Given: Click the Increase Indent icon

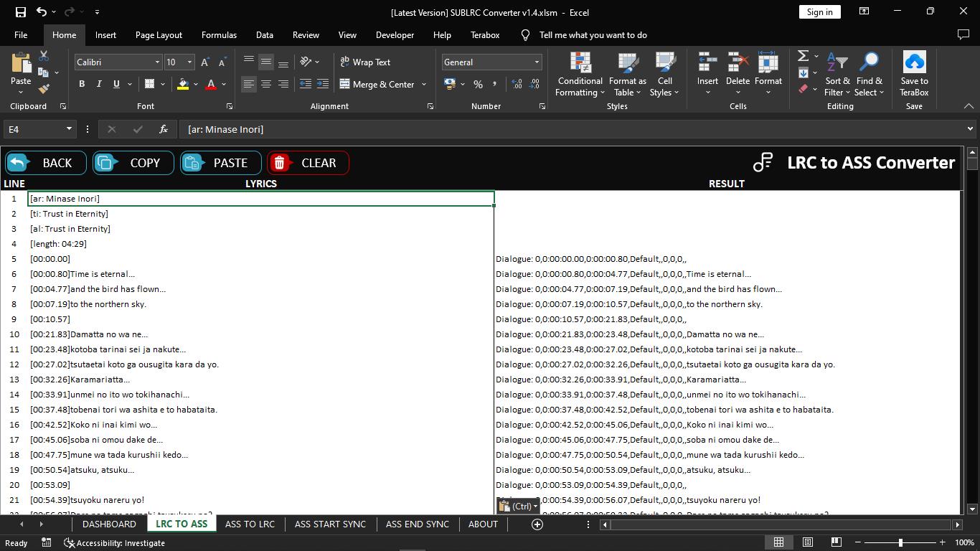Looking at the screenshot, I should pos(323,84).
